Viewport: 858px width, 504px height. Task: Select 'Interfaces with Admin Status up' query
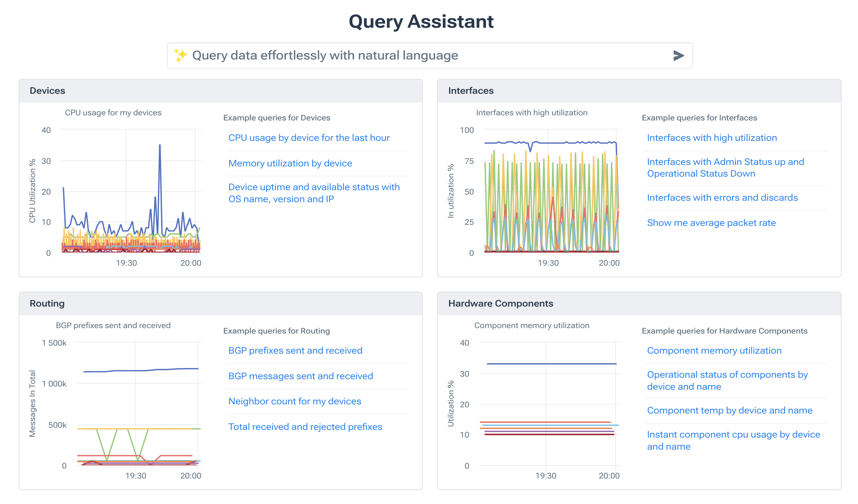[725, 168]
